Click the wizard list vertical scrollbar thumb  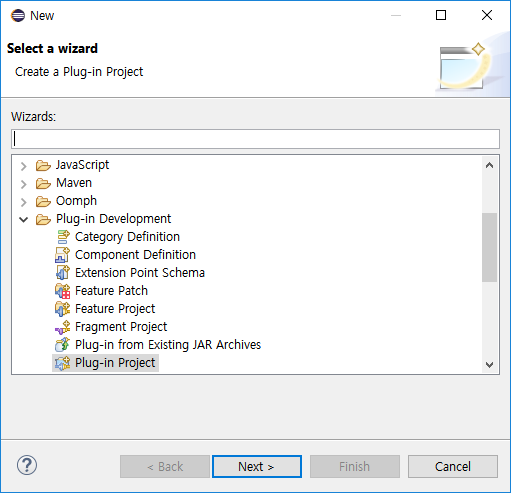point(489,247)
